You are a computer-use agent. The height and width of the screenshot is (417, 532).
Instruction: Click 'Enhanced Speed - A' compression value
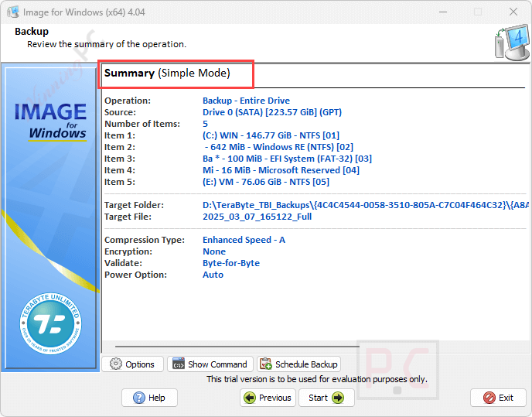pyautogui.click(x=244, y=240)
